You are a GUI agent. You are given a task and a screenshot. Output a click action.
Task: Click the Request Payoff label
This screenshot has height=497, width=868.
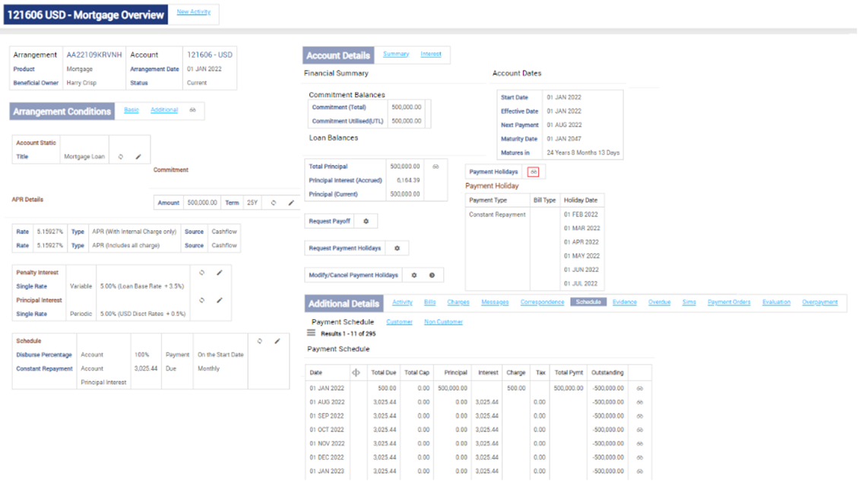pyautogui.click(x=329, y=221)
